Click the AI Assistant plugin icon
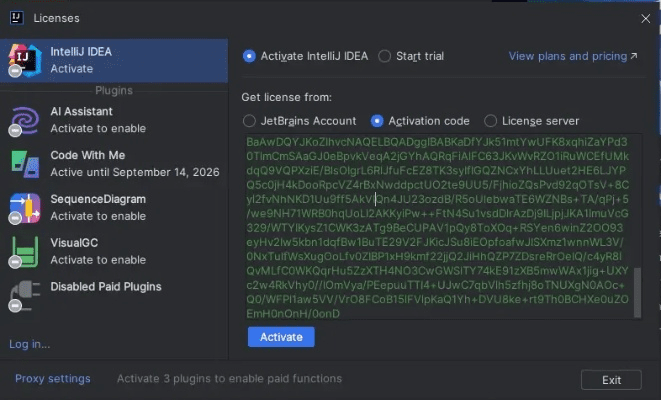The width and height of the screenshot is (661, 400). coord(24,120)
